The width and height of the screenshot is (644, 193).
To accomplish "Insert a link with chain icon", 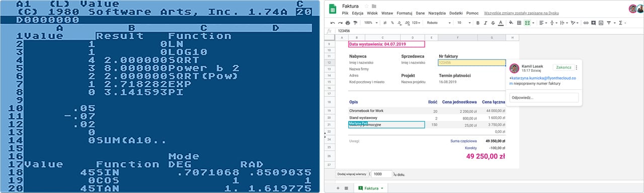I will point(586,23).
